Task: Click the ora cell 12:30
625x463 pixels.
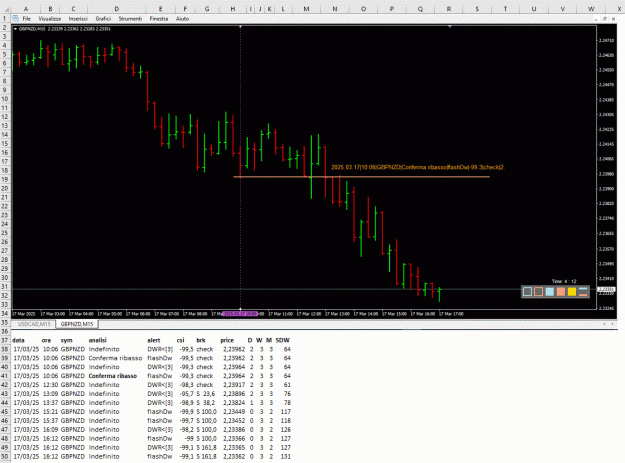Action: pyautogui.click(x=51, y=385)
